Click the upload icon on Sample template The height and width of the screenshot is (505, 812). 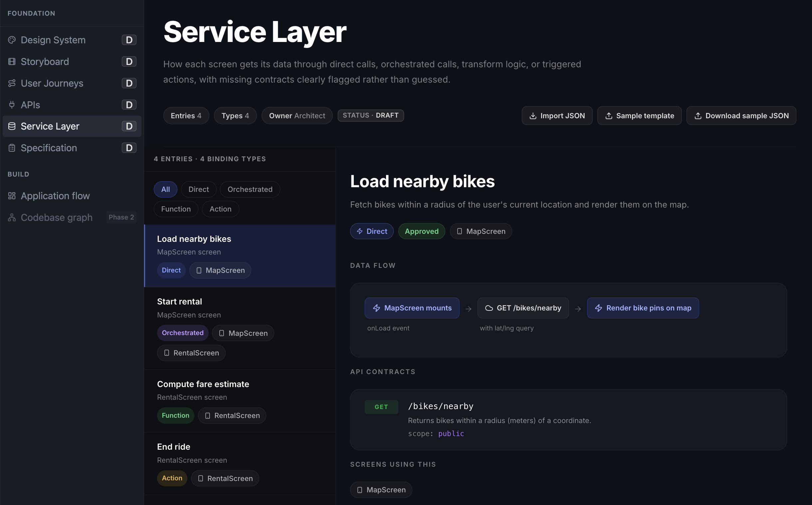609,116
